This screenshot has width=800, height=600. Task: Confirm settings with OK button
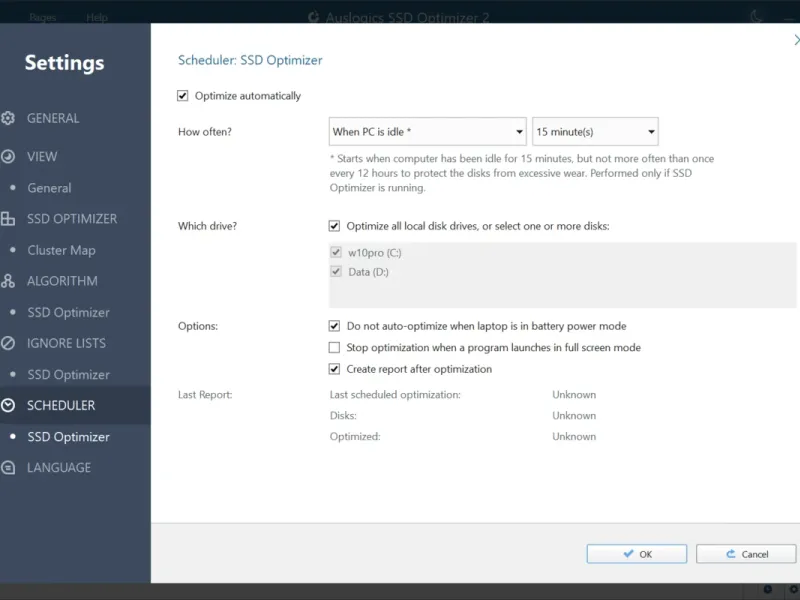click(x=637, y=554)
